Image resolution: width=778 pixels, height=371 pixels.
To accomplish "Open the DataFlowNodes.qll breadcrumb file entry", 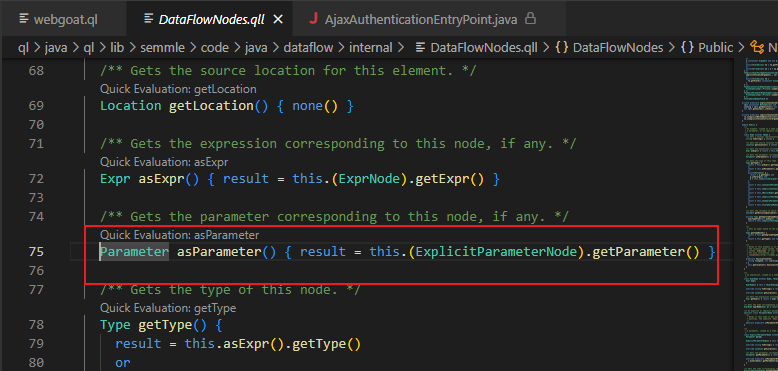I will click(484, 48).
